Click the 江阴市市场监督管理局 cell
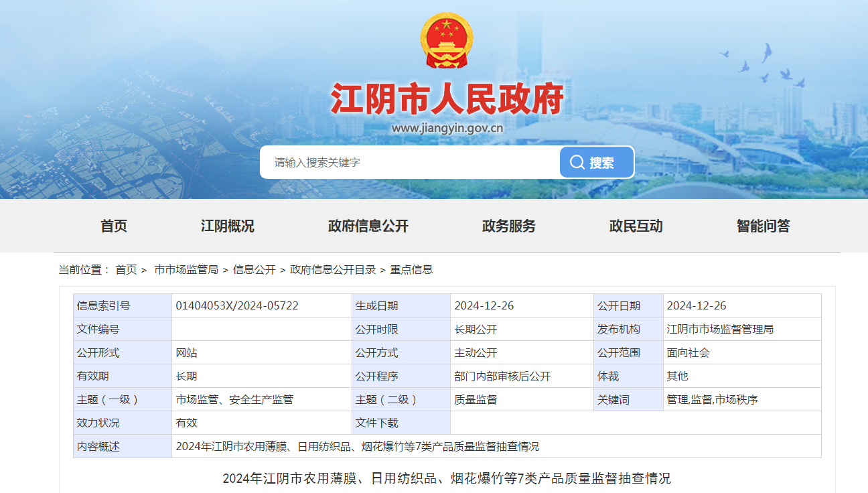 pos(742,329)
